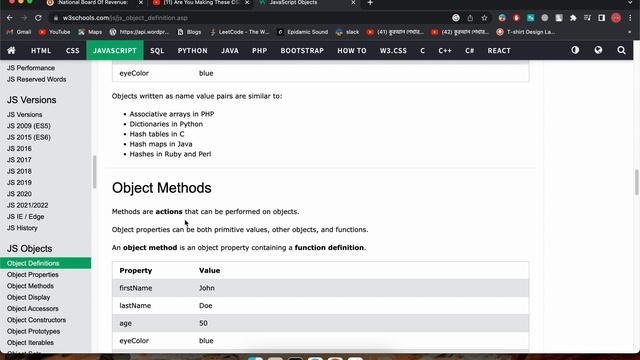Open the W3.CSS nav item
The width and height of the screenshot is (640, 360).
393,51
